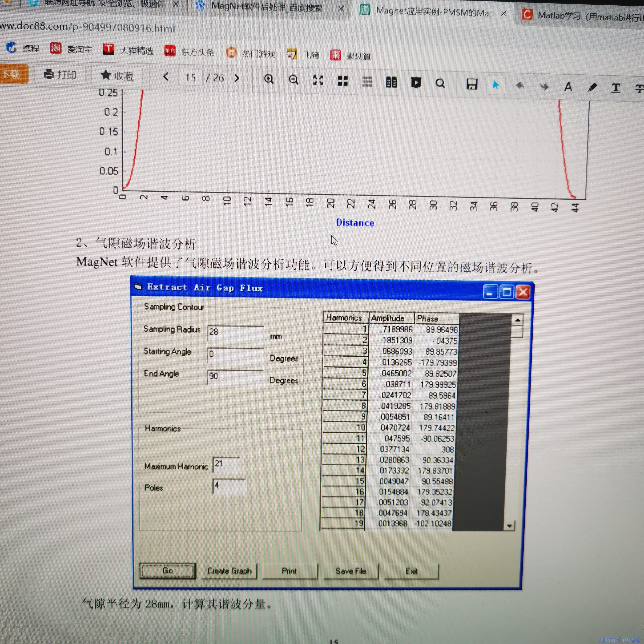Viewport: 644px width, 644px height.
Task: Click the redo arrow icon
Action: [544, 87]
